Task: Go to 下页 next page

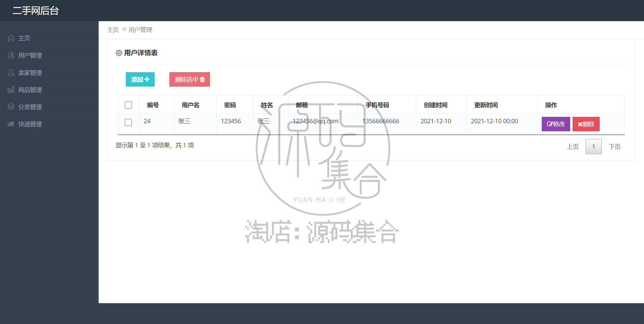Action: [615, 147]
